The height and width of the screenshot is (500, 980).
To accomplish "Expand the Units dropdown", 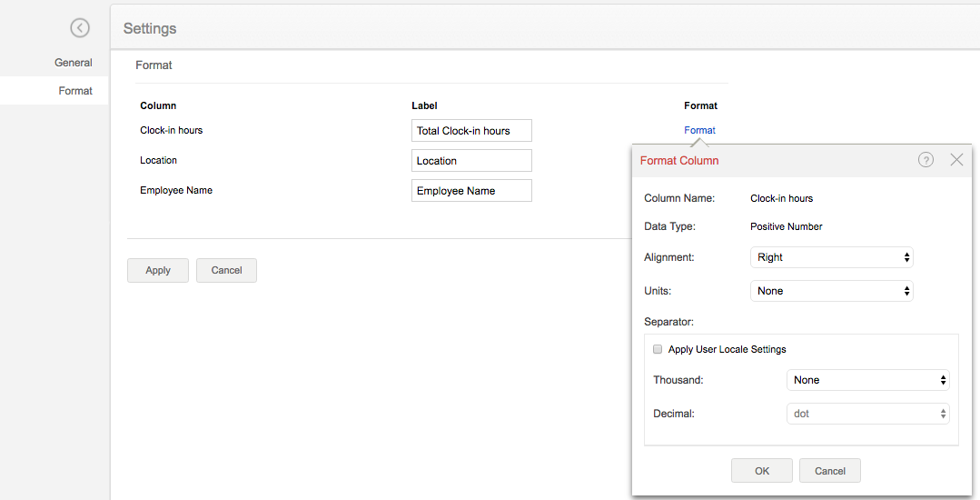I will pyautogui.click(x=831, y=291).
